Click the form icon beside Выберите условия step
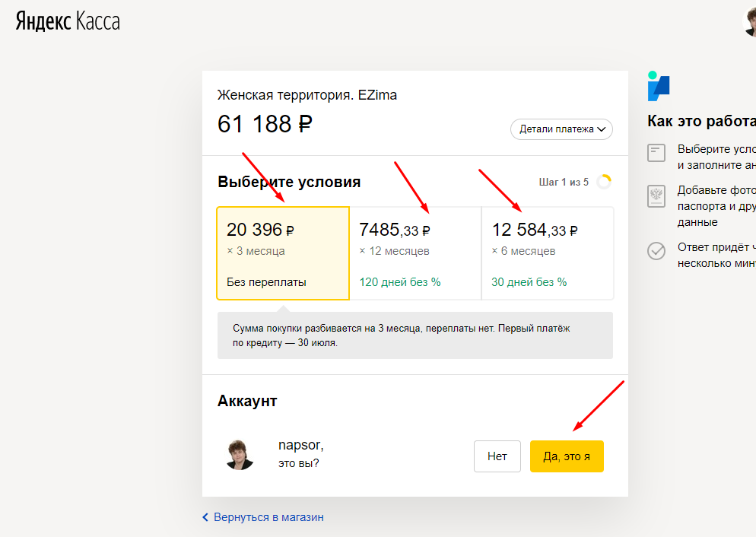Viewport: 756px width, 537px height. point(656,153)
